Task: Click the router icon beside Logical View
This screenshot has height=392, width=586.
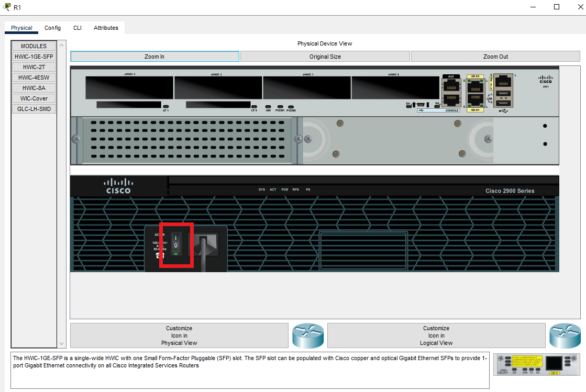Action: 565,335
